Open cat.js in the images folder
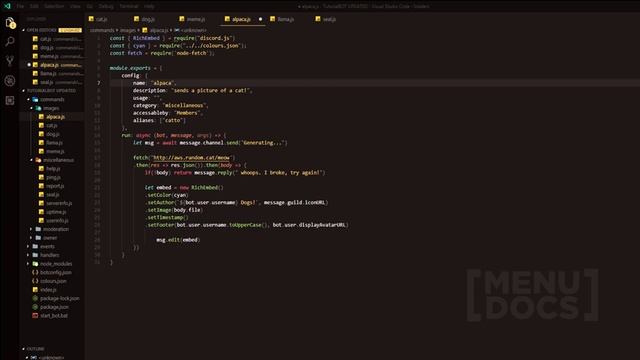This screenshot has height=360, width=640. pyautogui.click(x=52, y=125)
